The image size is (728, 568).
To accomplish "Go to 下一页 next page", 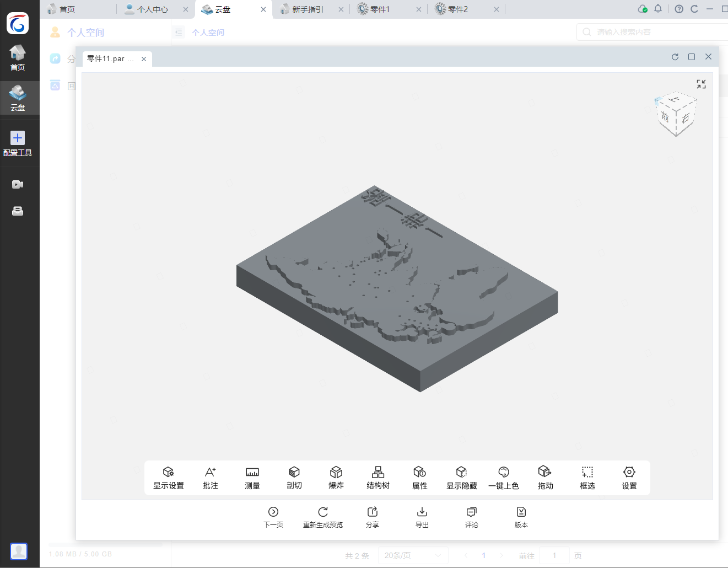I will point(273,517).
